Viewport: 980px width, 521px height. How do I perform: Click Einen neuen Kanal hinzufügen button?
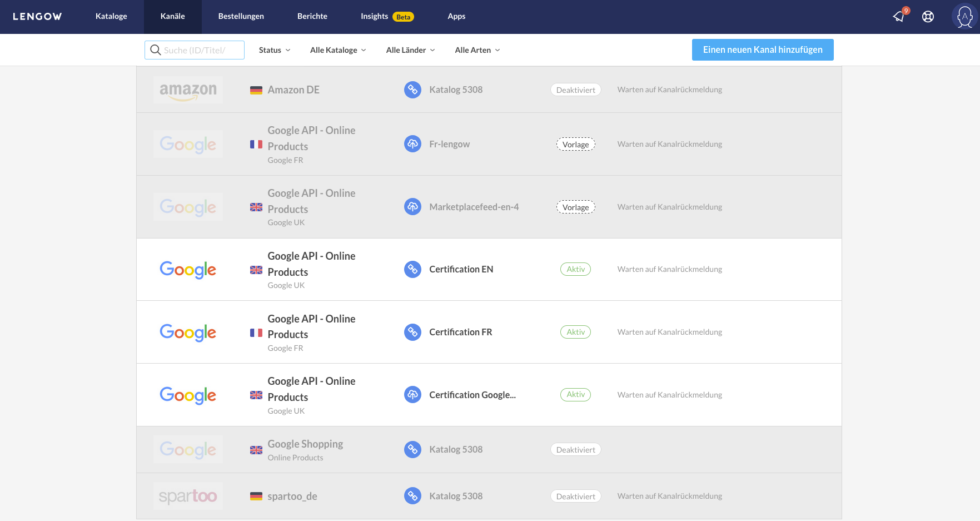[763, 49]
